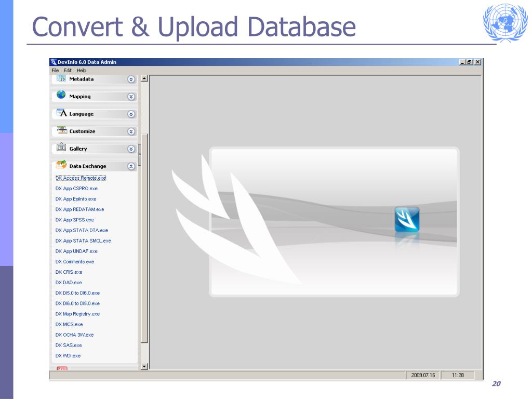Launch DX App EpiInfo.exe
Screen dimensions: 532x399
[x=76, y=199]
